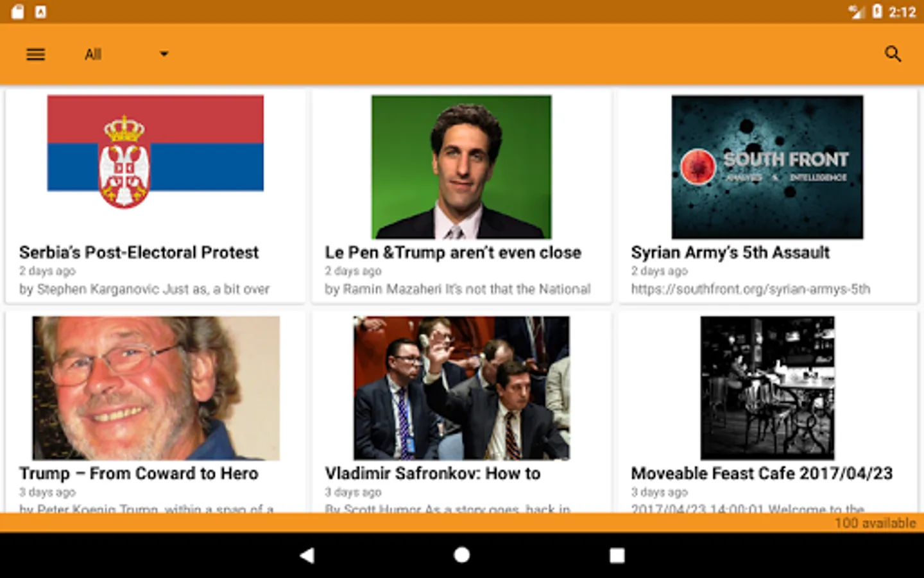Select the All filter label

point(93,55)
